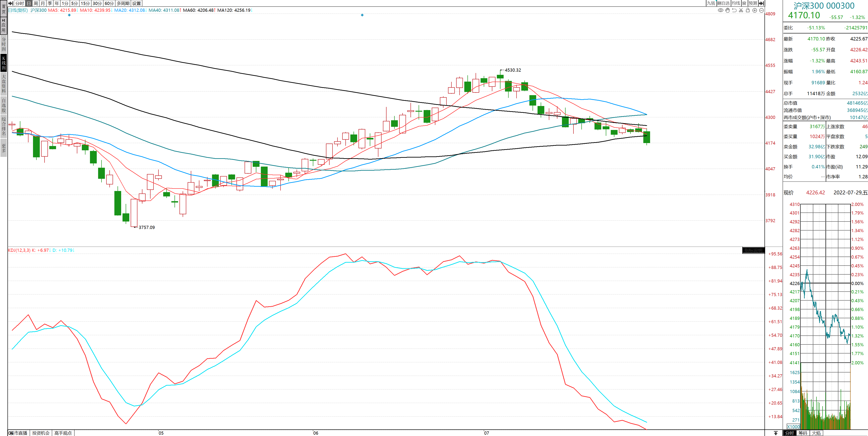Screen dimensions: 868x436
Task: Click the up-arrow expand icon at bottom
Action: pyautogui.click(x=776, y=433)
